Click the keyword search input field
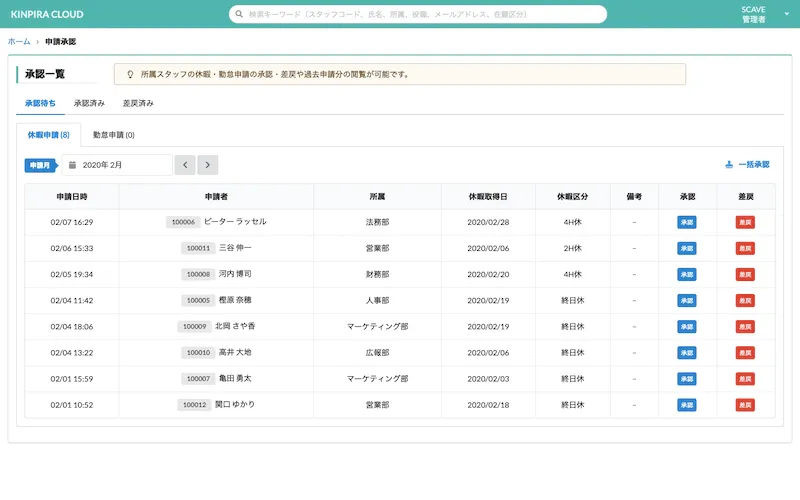800x500 pixels. coord(420,14)
